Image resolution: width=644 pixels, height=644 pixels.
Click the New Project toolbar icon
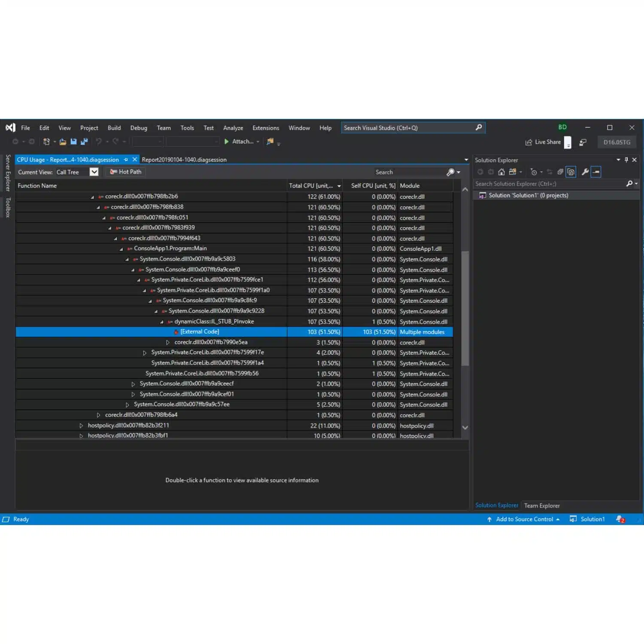tap(46, 142)
